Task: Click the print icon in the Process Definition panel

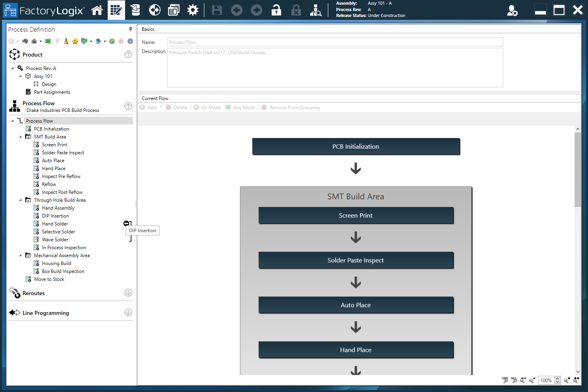Action: [34, 41]
